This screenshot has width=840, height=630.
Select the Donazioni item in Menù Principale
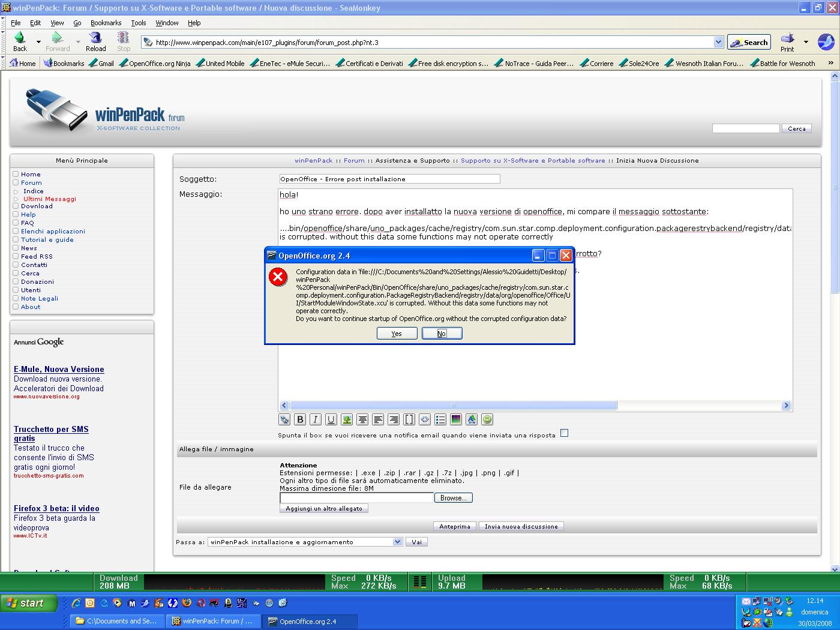click(37, 281)
